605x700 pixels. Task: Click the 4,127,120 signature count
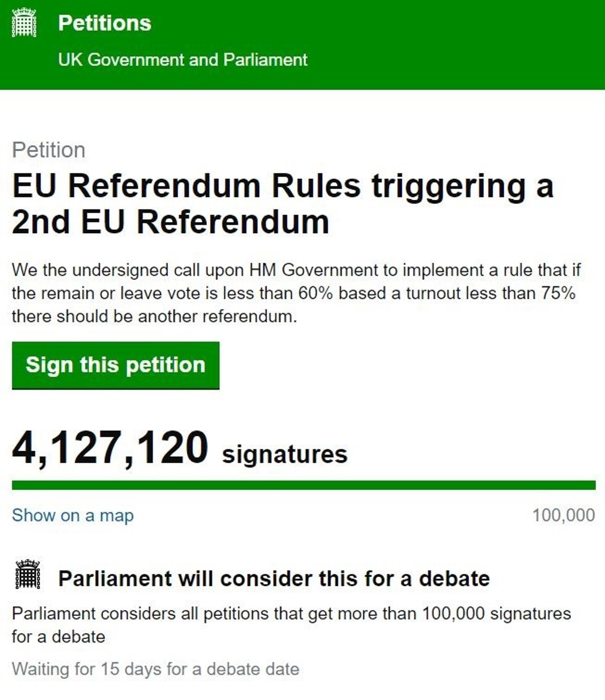tap(110, 448)
